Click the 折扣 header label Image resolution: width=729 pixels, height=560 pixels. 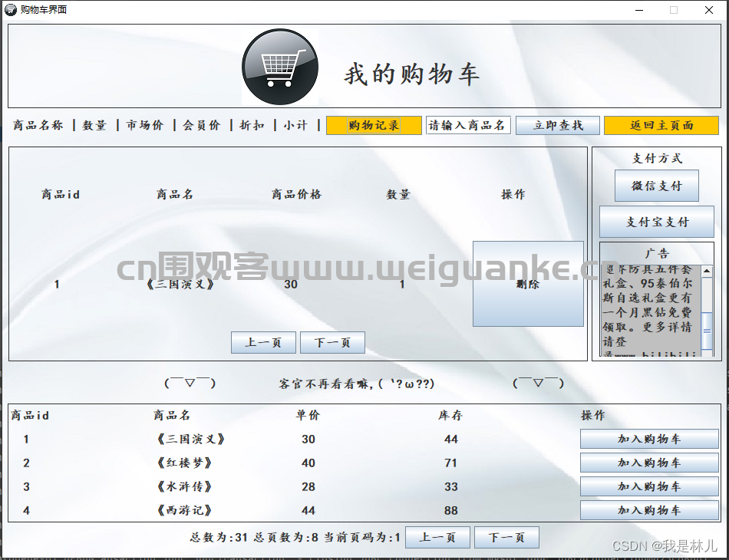point(252,125)
